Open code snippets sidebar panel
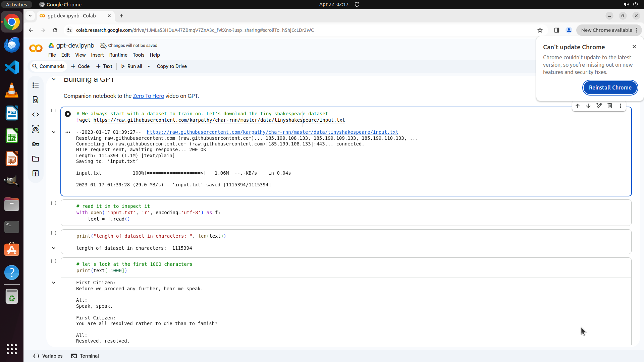This screenshot has height=362, width=644. tap(36, 115)
